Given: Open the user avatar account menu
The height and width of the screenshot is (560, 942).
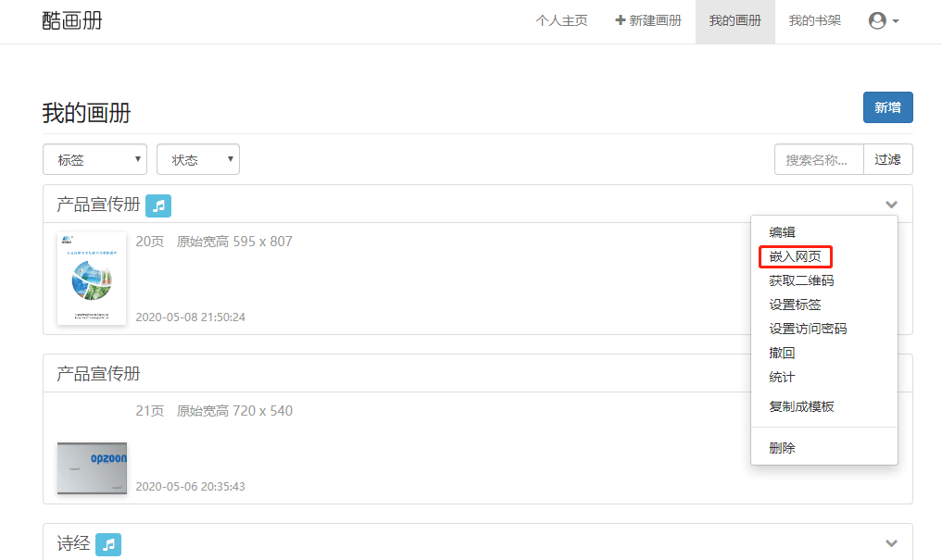Looking at the screenshot, I should tap(884, 21).
